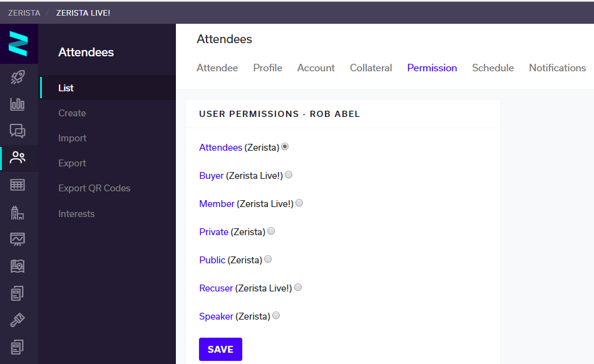This screenshot has width=594, height=364.
Task: Select the Buyer (Zerista Live!) radio button
Action: click(289, 175)
